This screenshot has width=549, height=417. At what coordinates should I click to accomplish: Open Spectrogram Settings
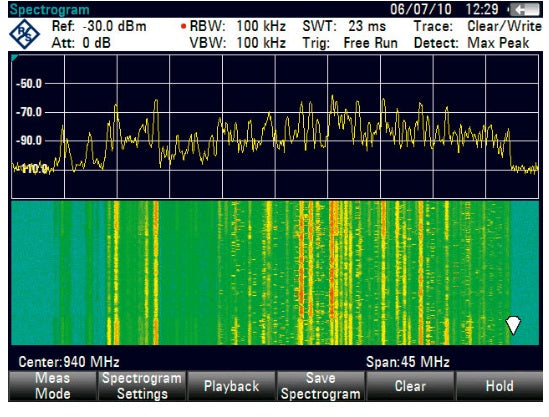[x=142, y=386]
